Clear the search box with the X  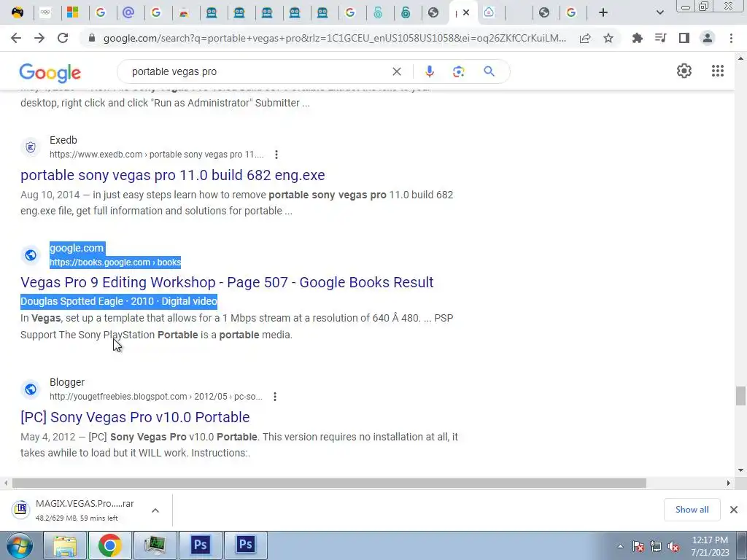[396, 71]
